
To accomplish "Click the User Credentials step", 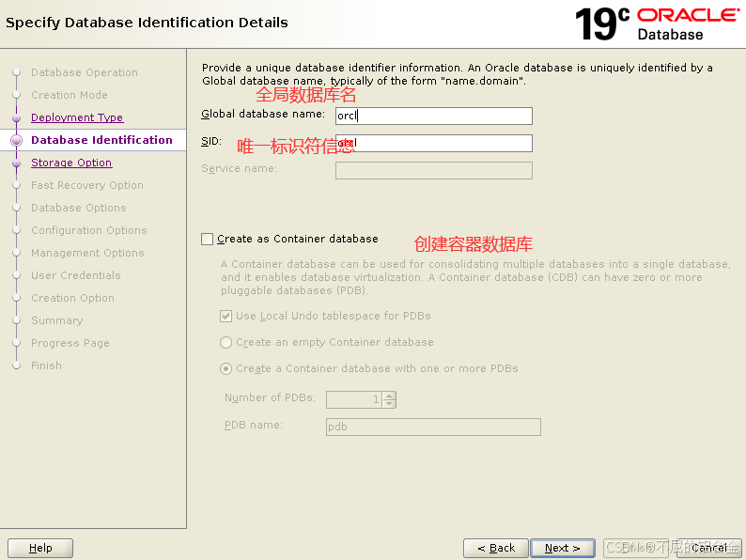I will (x=76, y=275).
